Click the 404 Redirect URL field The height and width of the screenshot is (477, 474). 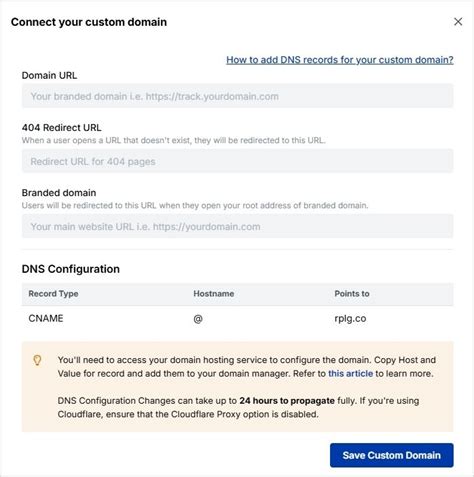[x=237, y=161]
